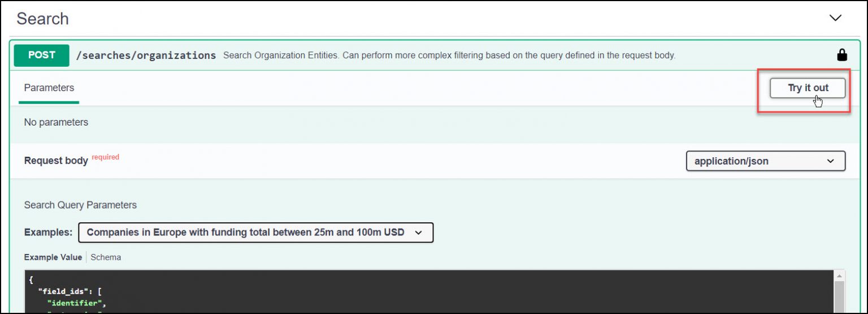
Task: Click the Search Query Parameters text
Action: tap(80, 205)
